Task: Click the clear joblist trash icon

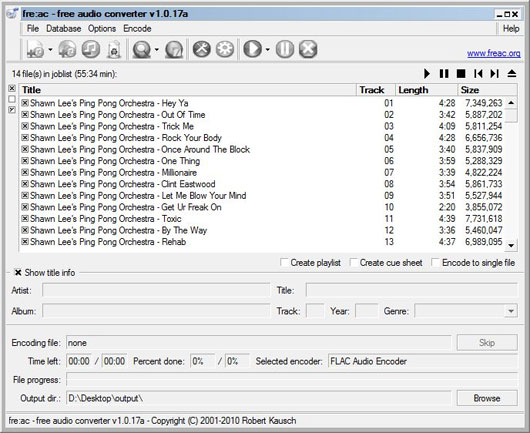Action: pos(114,50)
